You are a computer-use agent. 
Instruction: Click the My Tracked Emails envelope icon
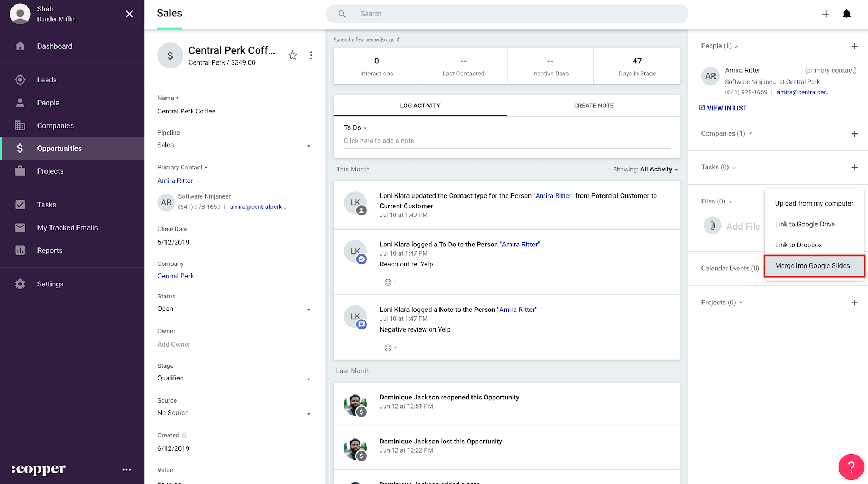click(20, 227)
